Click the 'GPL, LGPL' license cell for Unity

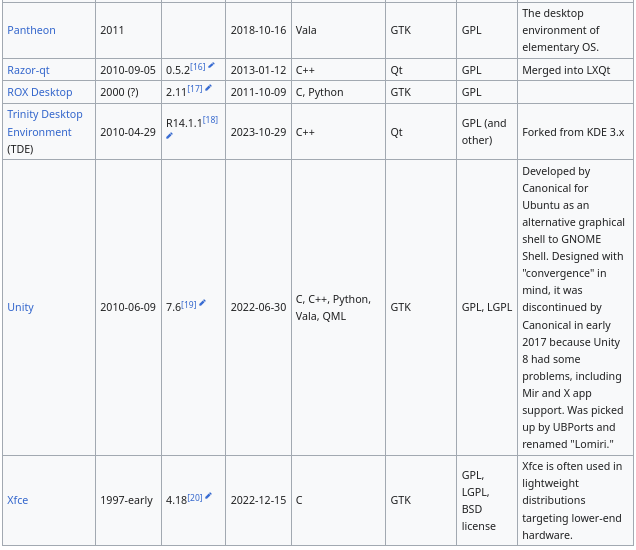487,307
